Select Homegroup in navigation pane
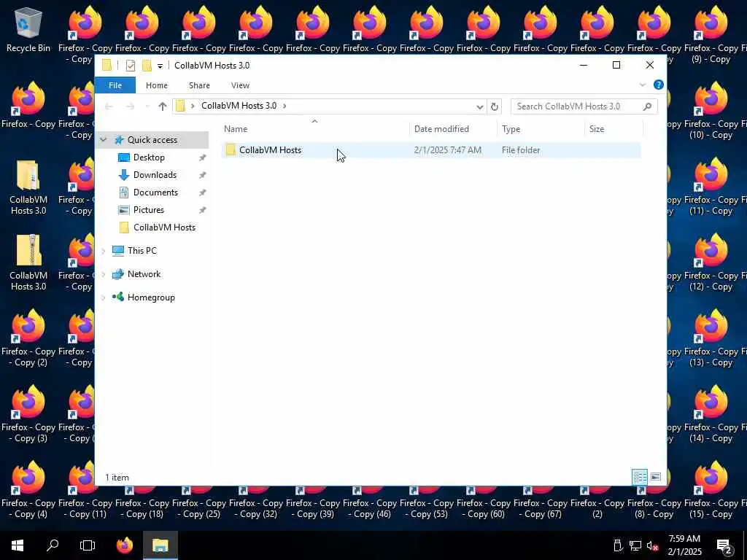The image size is (747, 560). 151,297
